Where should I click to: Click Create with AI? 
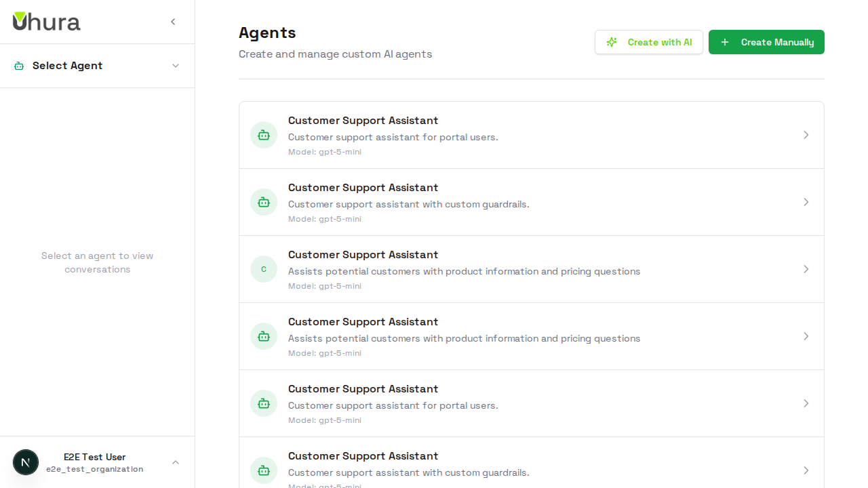[x=648, y=42]
